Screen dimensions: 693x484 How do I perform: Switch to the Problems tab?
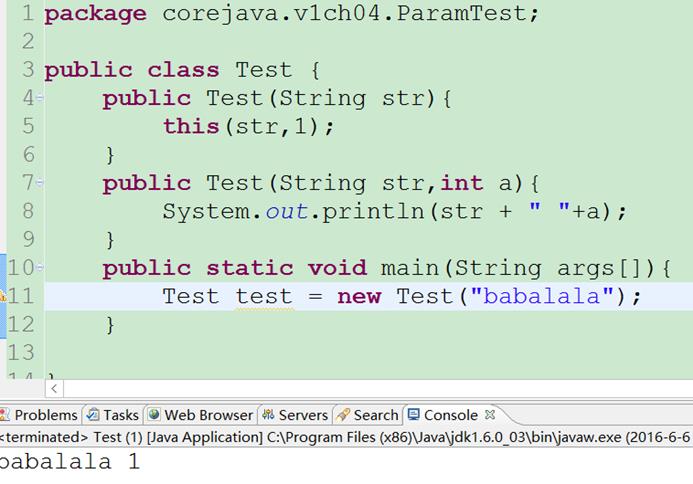[41, 415]
